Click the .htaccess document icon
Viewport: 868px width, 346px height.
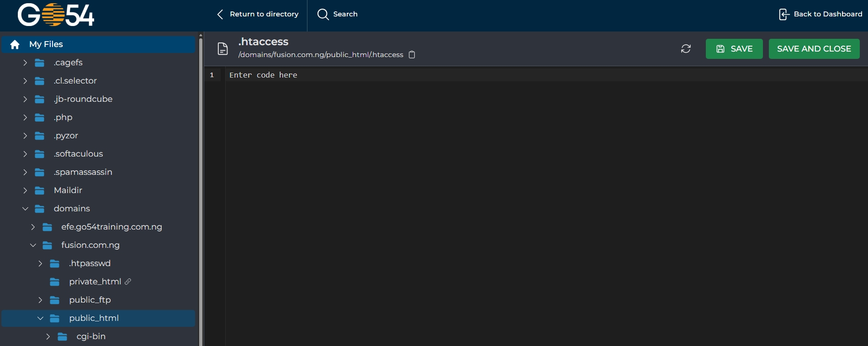pos(222,49)
